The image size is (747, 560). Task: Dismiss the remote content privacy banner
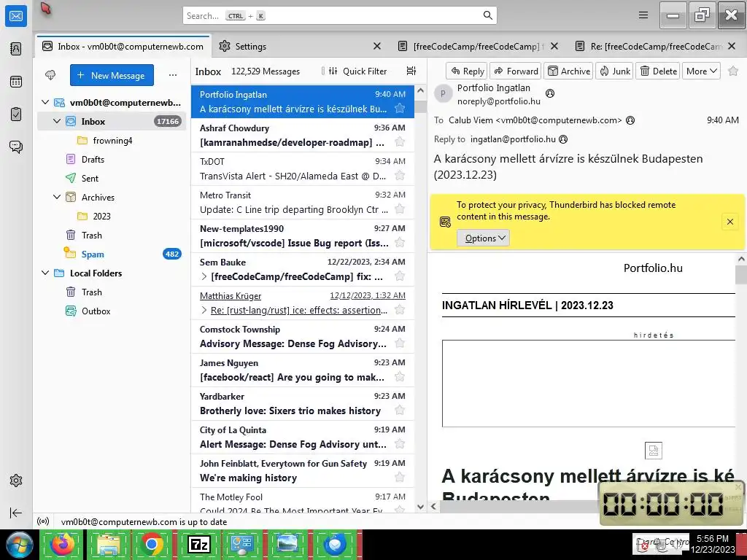click(x=729, y=222)
